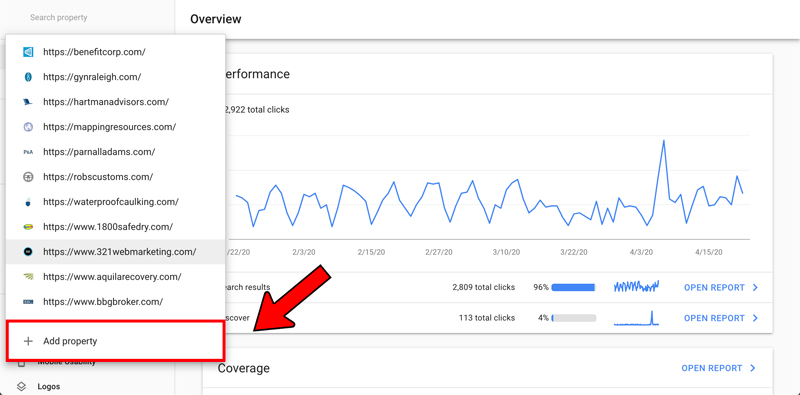Click chevron next to Search results OPEN REPORT
This screenshot has height=395, width=800.
coord(755,287)
